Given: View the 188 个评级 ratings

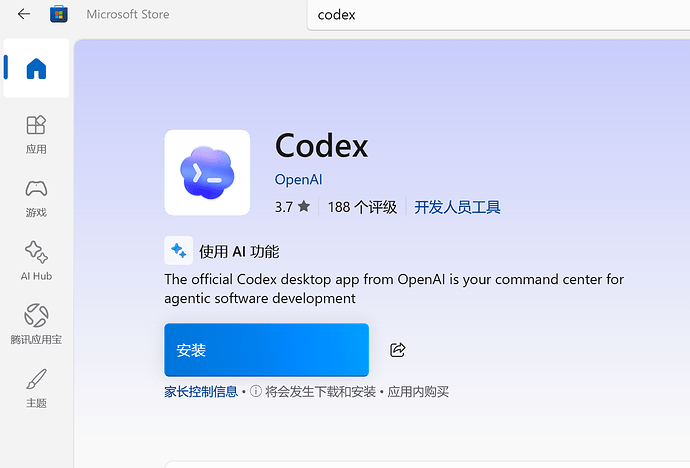Looking at the screenshot, I should pos(362,207).
